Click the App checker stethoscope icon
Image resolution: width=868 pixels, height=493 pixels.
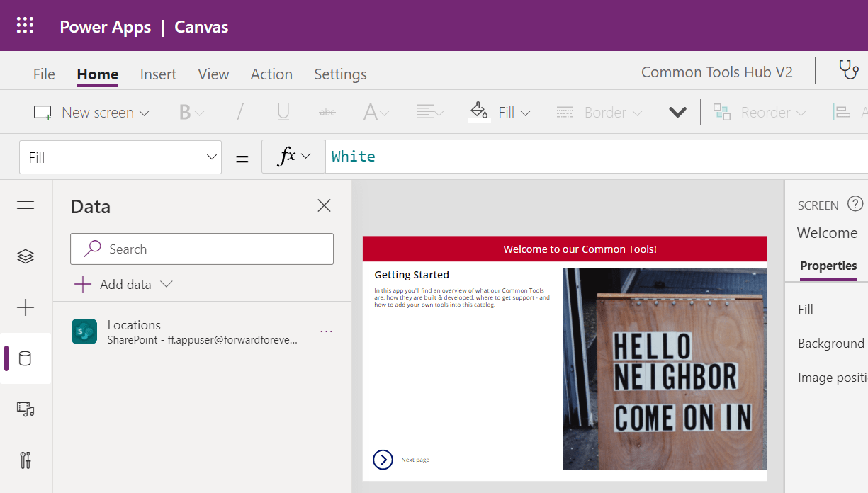tap(848, 70)
